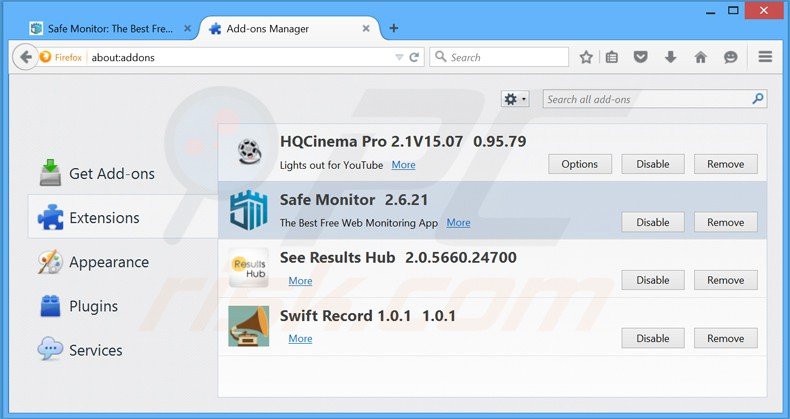Open Downloads arrow icon
This screenshot has width=790, height=419.
(671, 57)
